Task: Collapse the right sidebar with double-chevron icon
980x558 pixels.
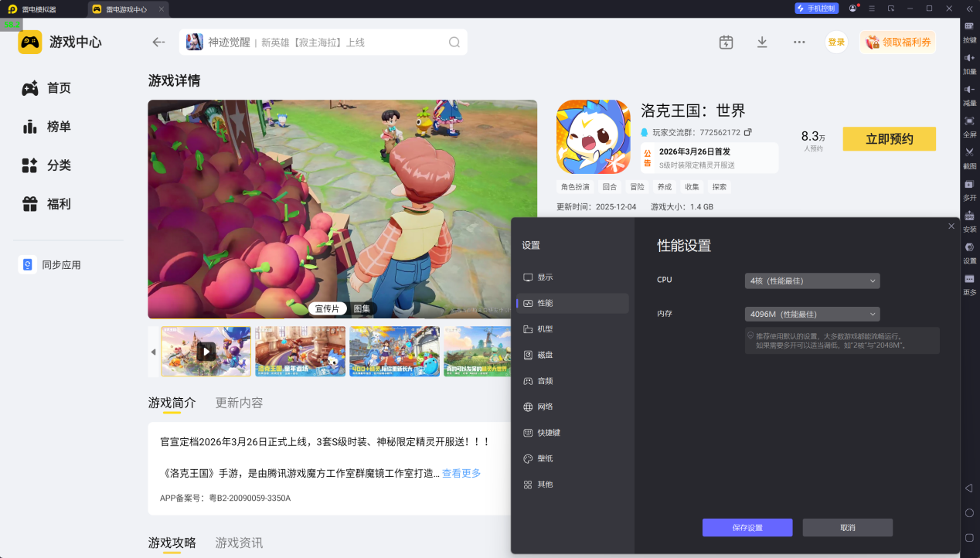Action: click(x=969, y=9)
